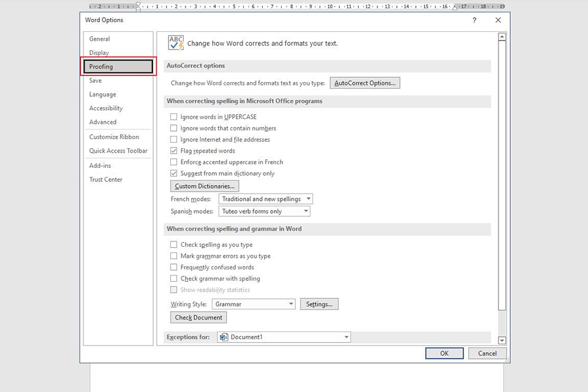Enable Check grammar with spelling
This screenshot has width=588, height=392.
pyautogui.click(x=173, y=278)
